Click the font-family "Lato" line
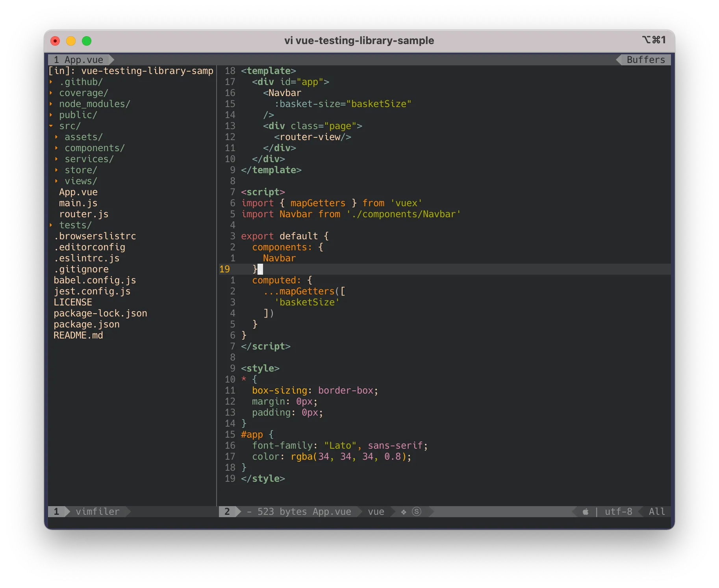This screenshot has height=588, width=719. (340, 446)
